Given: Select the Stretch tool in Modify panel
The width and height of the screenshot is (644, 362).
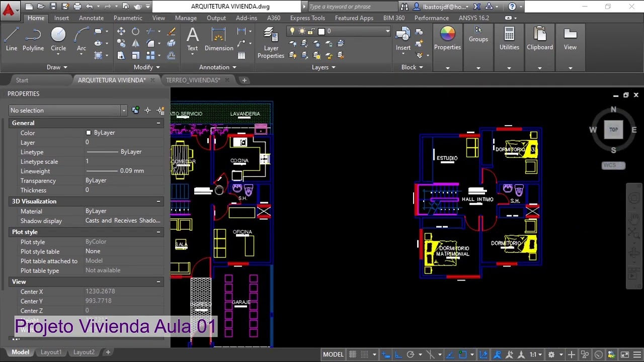Looking at the screenshot, I should [121, 55].
